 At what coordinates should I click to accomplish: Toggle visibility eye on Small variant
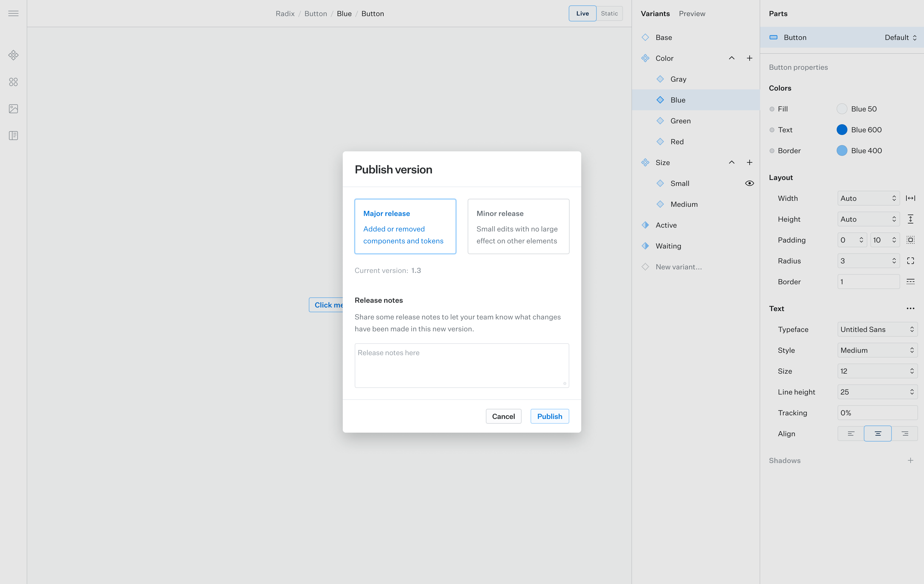pyautogui.click(x=749, y=184)
